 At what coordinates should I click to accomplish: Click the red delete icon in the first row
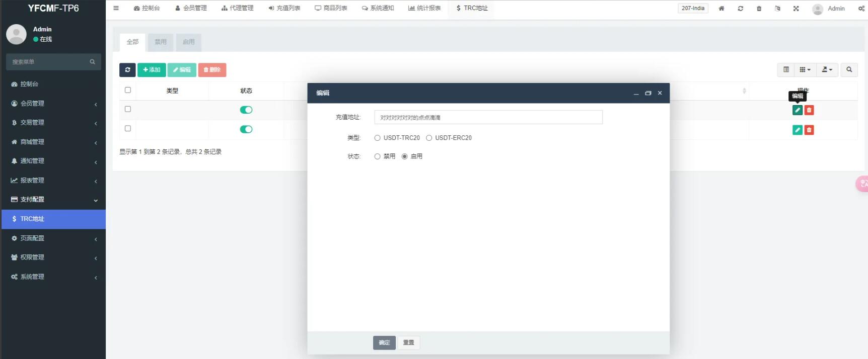[x=809, y=110]
